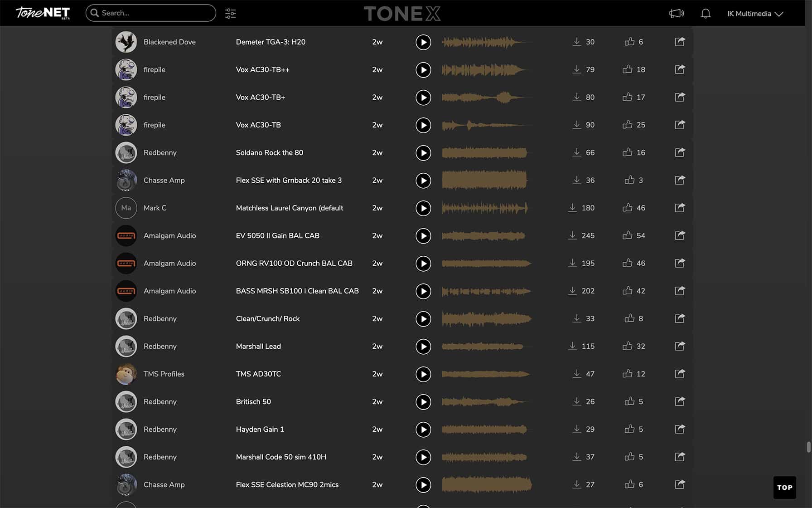Click the TONEX logo title
Viewport: 812px width, 508px height.
pyautogui.click(x=402, y=14)
